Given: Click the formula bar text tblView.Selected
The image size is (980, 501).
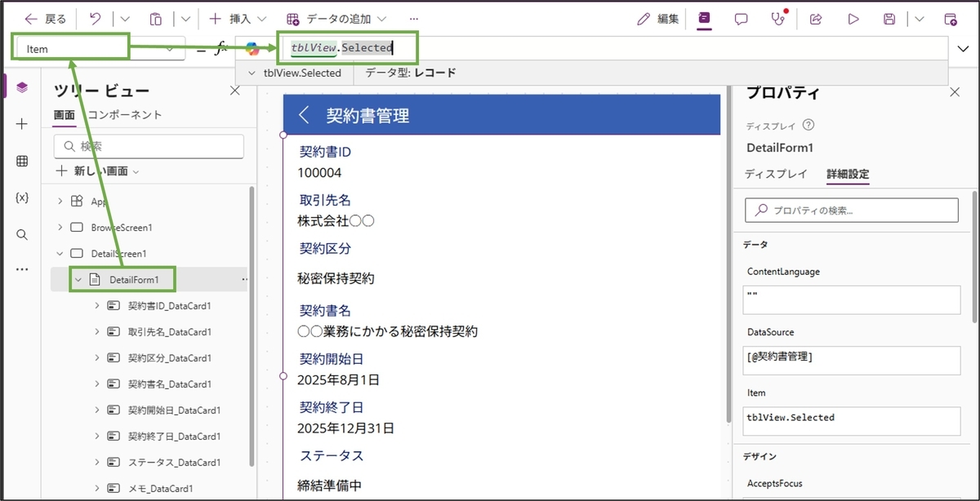Looking at the screenshot, I should [x=341, y=48].
